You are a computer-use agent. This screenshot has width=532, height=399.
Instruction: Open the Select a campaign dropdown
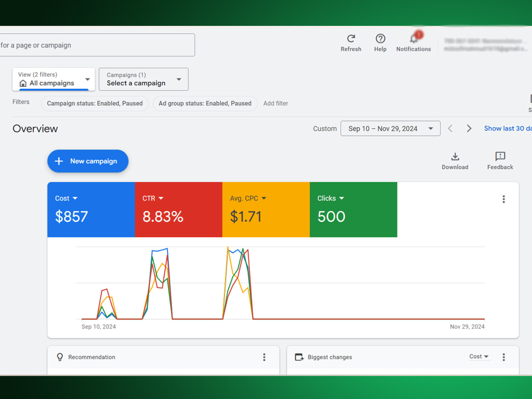pos(144,79)
